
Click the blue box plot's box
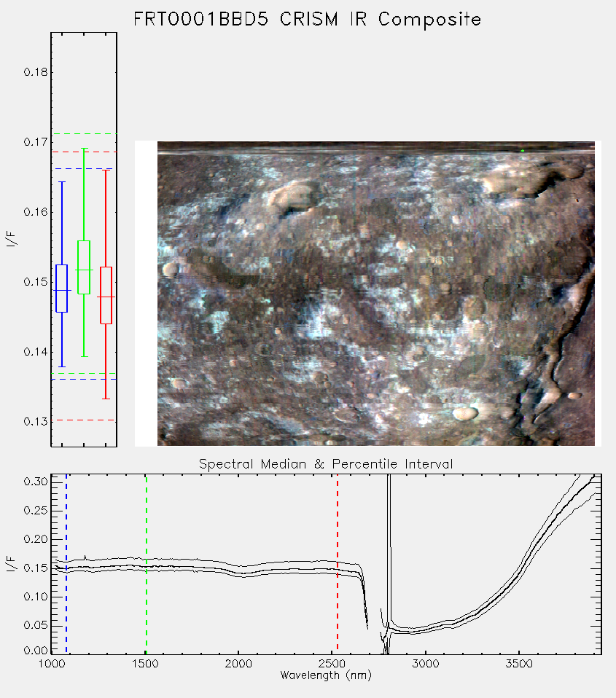click(61, 289)
